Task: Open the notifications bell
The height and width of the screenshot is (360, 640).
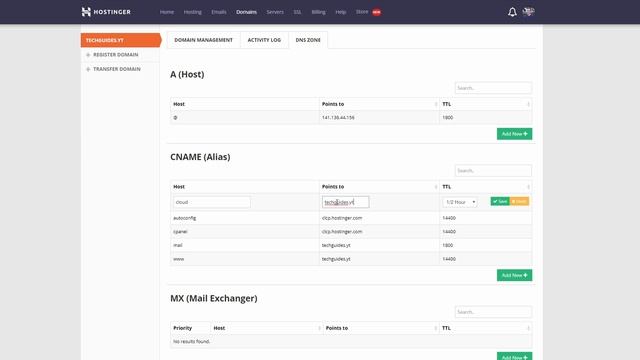Action: pyautogui.click(x=512, y=12)
